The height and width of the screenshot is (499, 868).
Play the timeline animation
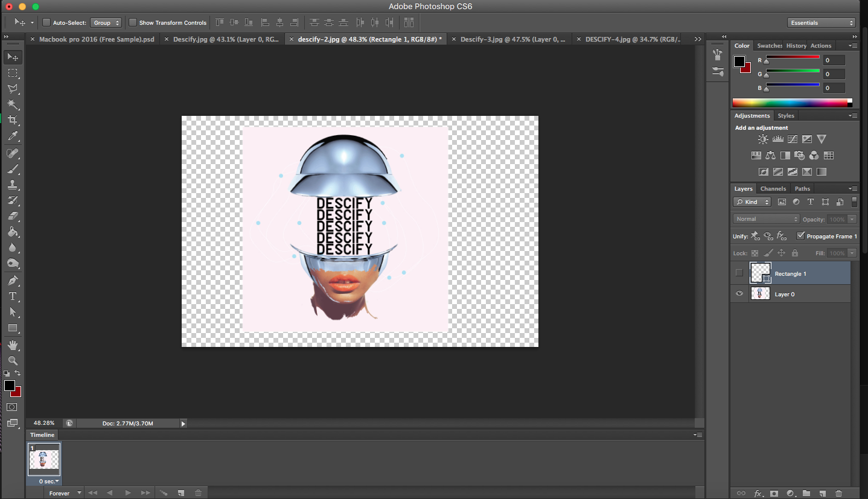pyautogui.click(x=128, y=493)
